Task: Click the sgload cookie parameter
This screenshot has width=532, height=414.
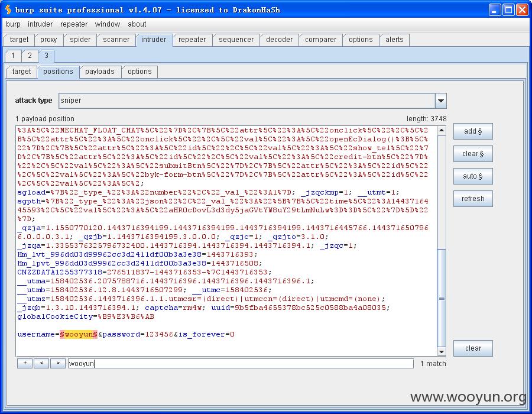Action: click(x=157, y=192)
